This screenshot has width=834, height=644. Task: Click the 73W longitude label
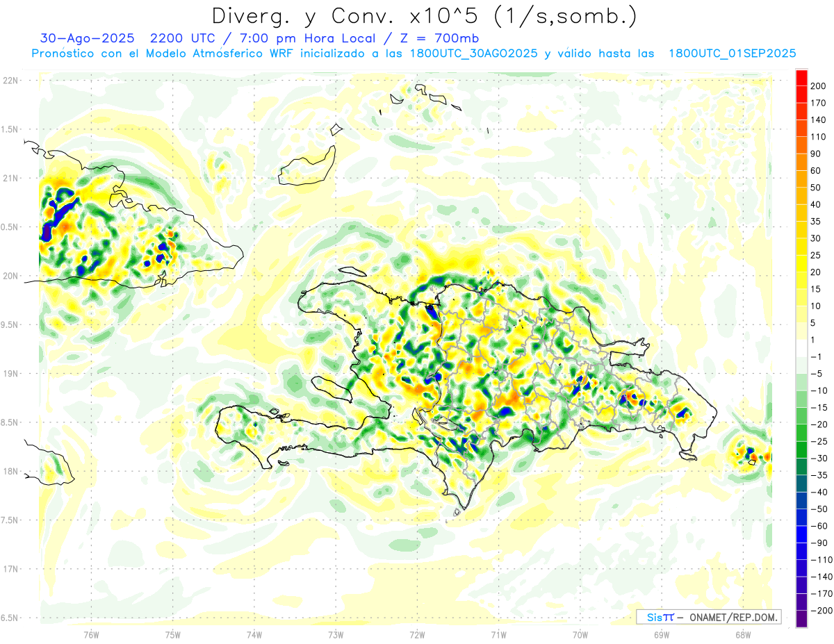[x=336, y=635]
